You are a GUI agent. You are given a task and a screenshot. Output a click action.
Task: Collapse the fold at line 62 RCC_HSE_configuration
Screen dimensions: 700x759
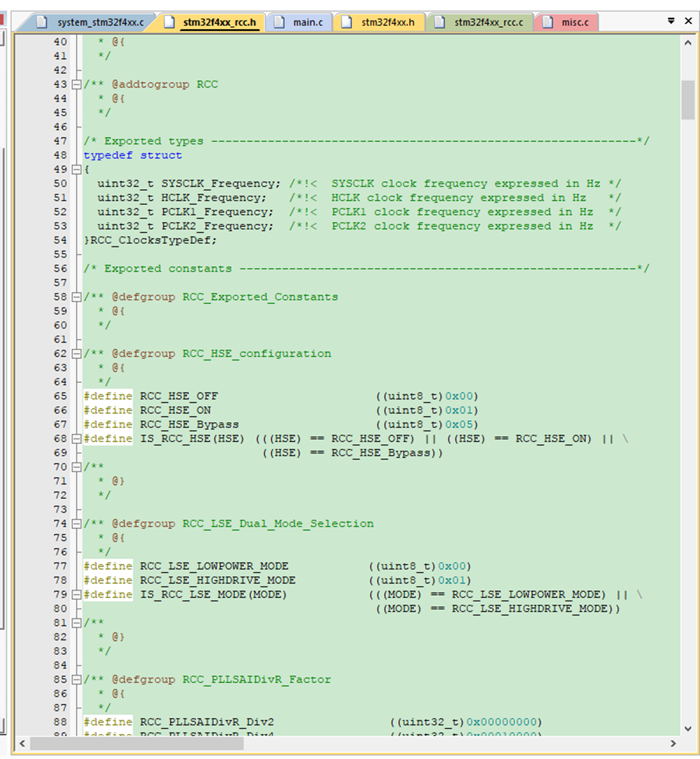77,354
